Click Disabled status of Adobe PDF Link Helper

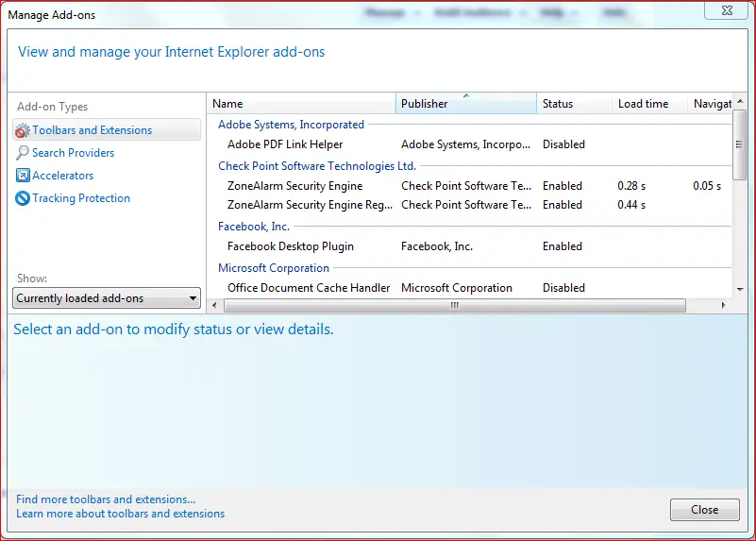click(x=563, y=144)
